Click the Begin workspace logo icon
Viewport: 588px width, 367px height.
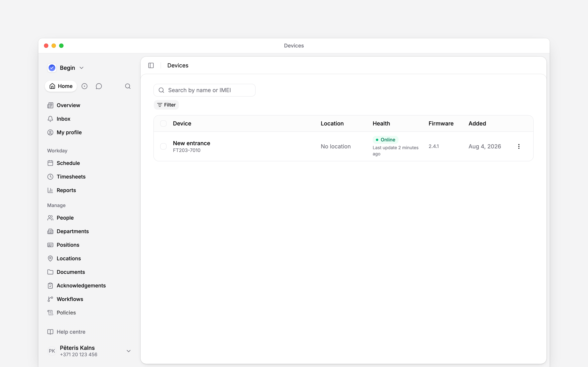pyautogui.click(x=52, y=68)
